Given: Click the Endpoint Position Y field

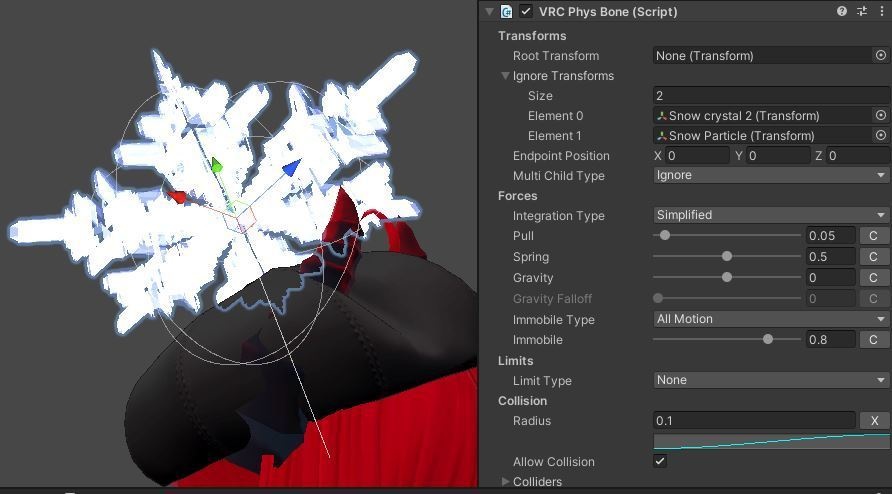Looking at the screenshot, I should pos(778,155).
